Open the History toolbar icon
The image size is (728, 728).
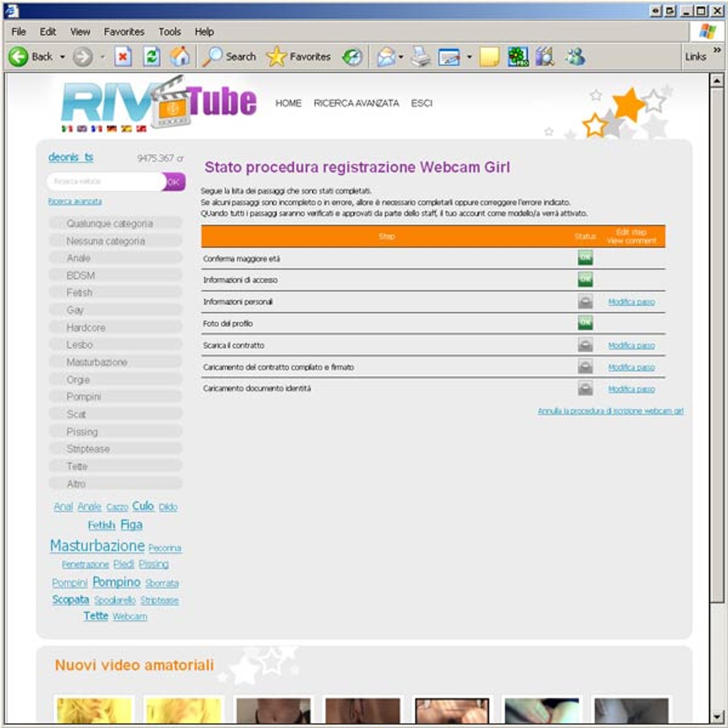pyautogui.click(x=352, y=57)
